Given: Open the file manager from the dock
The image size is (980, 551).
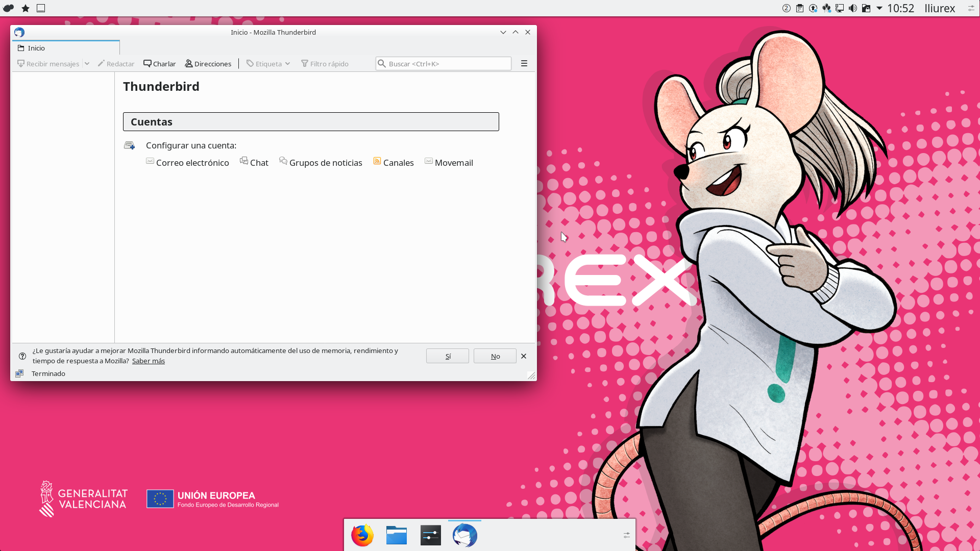Looking at the screenshot, I should [x=397, y=535].
